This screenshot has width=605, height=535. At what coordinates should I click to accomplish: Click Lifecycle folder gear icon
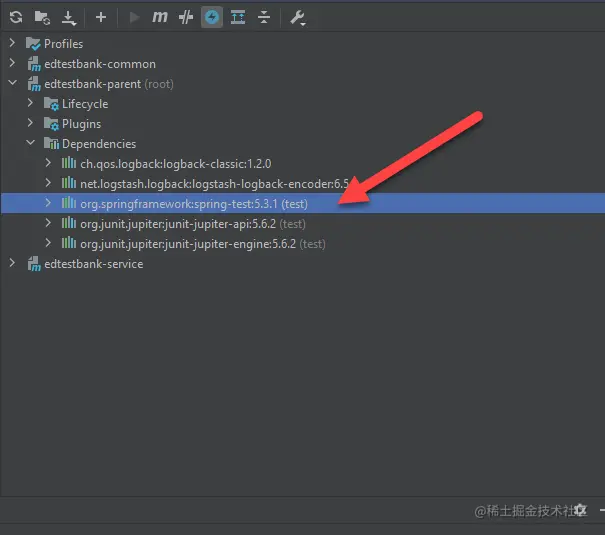tap(51, 104)
